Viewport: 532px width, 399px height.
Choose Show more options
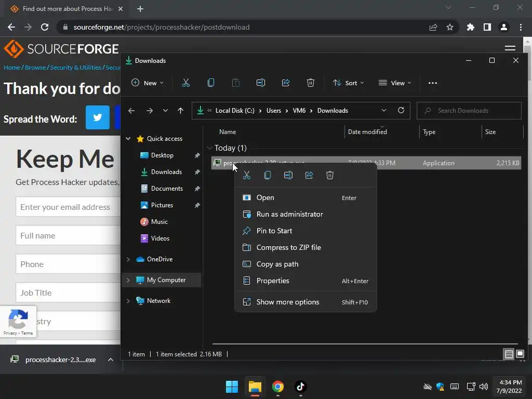coord(305,302)
